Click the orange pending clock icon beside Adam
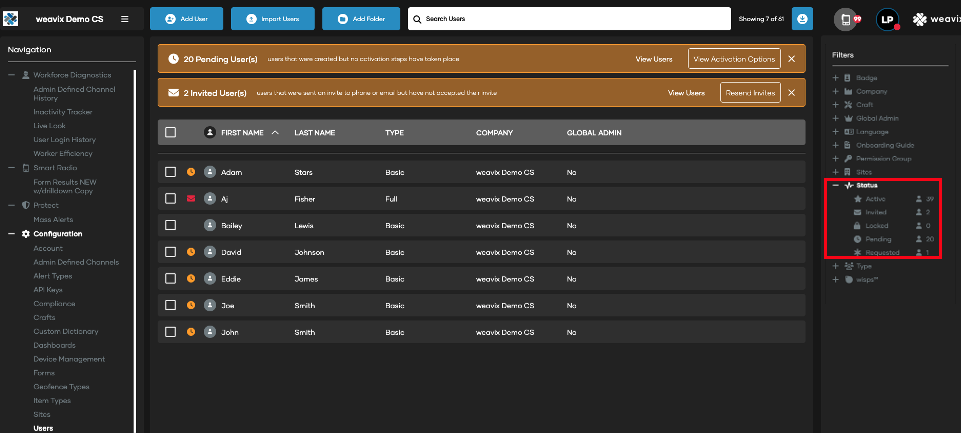Screen dimensions: 961x433 [x=191, y=172]
